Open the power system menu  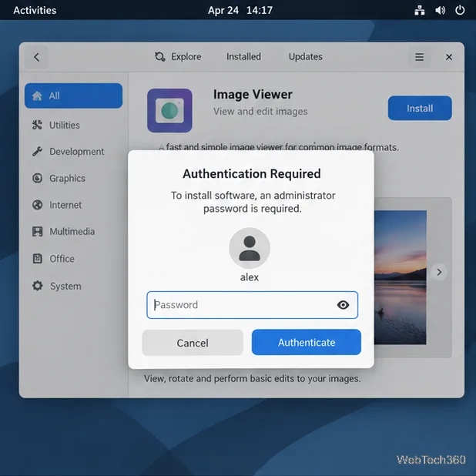[460, 10]
